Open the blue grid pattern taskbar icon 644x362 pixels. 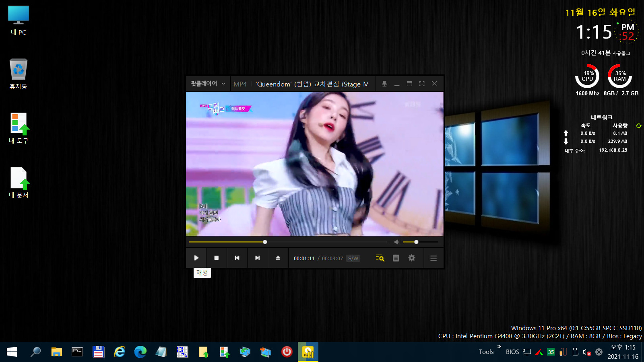click(182, 352)
